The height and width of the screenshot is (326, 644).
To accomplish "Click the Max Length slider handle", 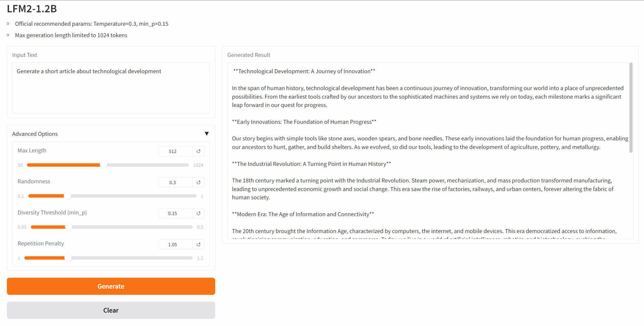I will [103, 165].
